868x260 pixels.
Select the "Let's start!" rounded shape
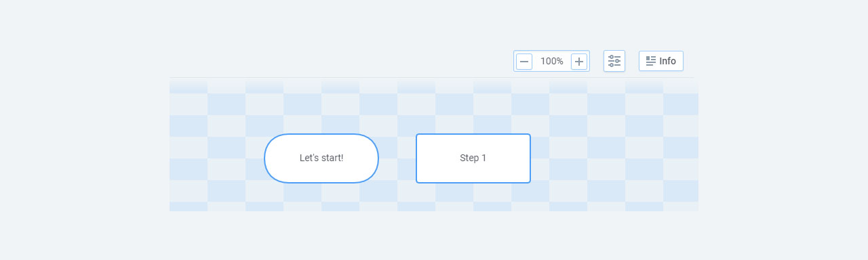321,158
